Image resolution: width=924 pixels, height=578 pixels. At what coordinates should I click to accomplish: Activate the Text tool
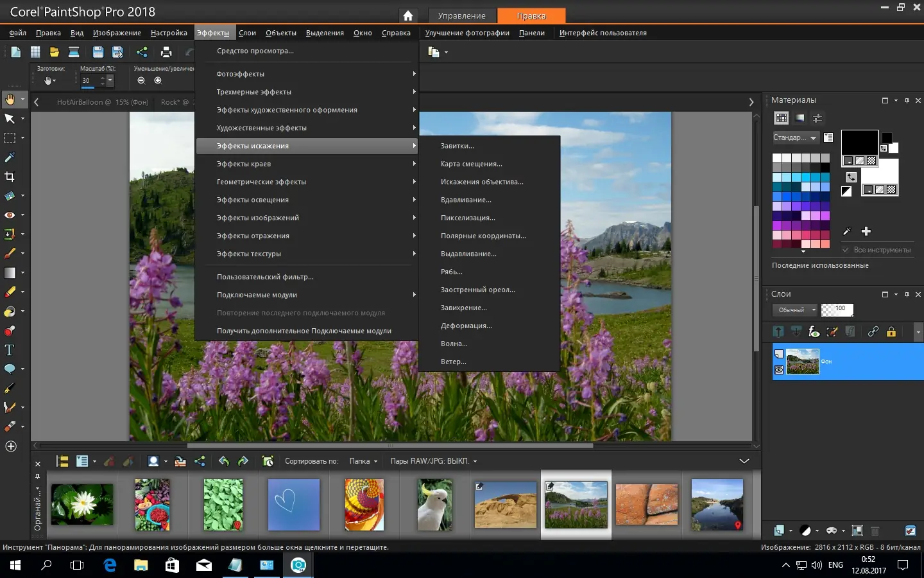[x=10, y=350]
